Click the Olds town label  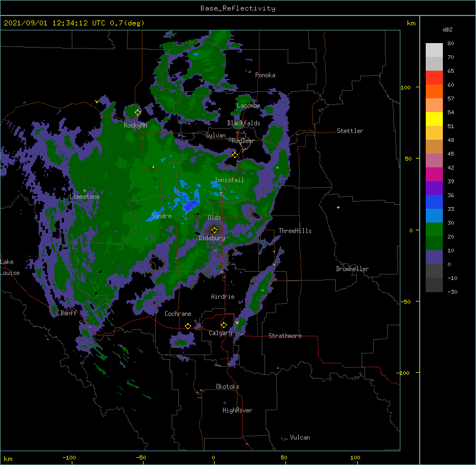coord(214,218)
